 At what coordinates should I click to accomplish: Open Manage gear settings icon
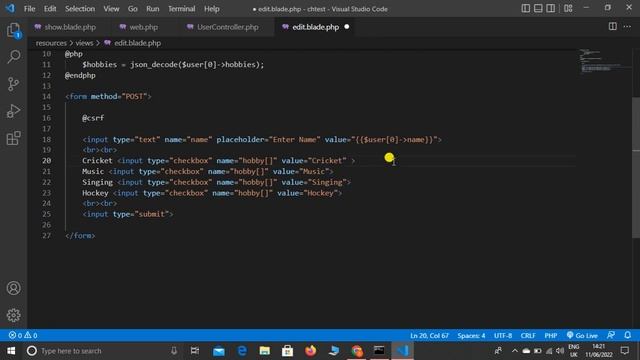coord(13,315)
